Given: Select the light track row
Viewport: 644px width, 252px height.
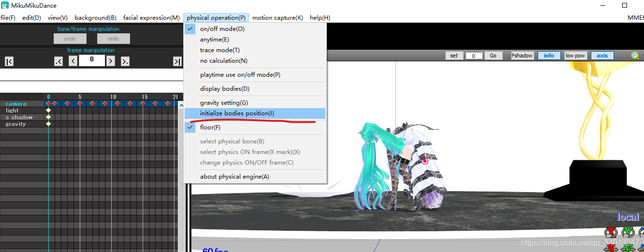Looking at the screenshot, I should click(22, 111).
